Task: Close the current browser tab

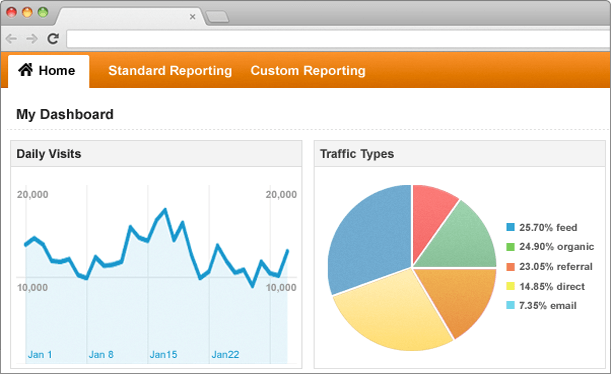Action: (192, 17)
